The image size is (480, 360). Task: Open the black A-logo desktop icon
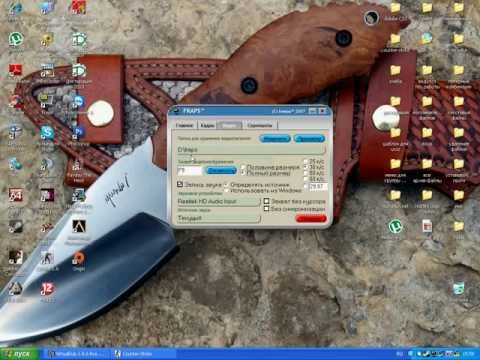(79, 226)
